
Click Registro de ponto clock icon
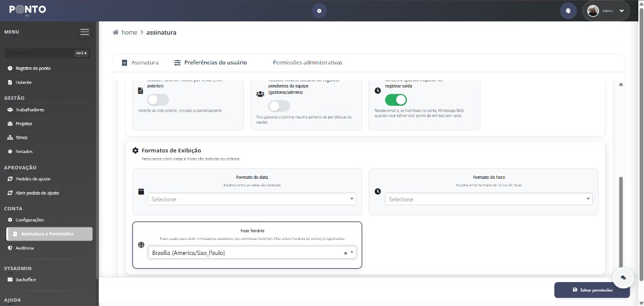click(10, 68)
